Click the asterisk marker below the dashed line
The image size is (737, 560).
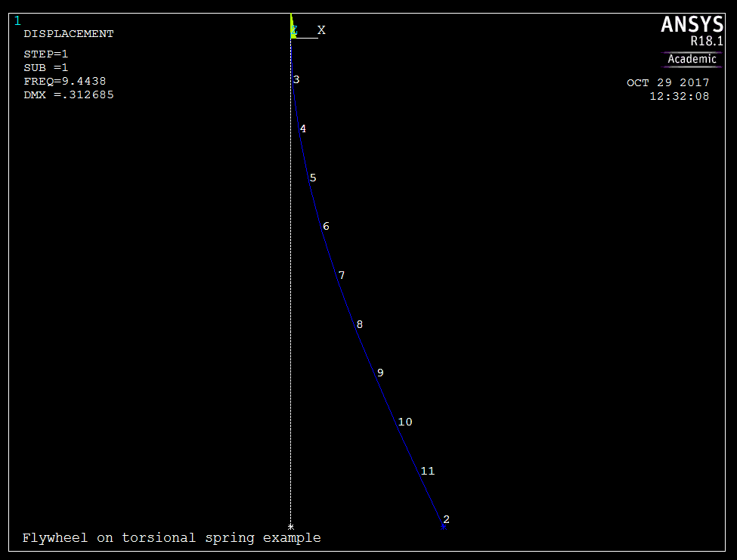point(291,527)
